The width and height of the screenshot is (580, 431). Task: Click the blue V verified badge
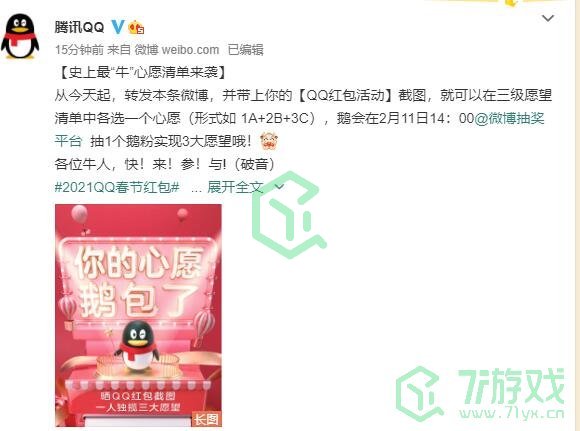(x=118, y=27)
